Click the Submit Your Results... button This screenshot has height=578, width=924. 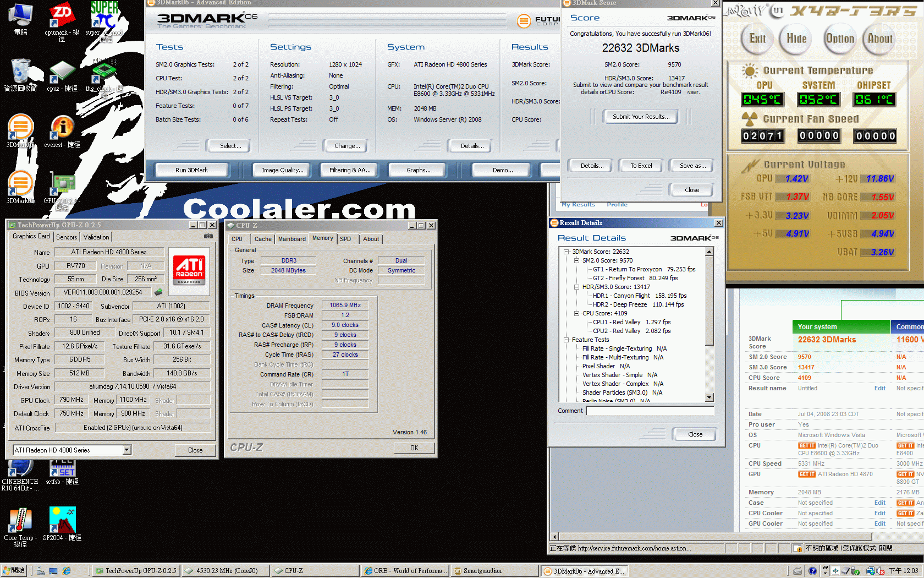pyautogui.click(x=641, y=117)
